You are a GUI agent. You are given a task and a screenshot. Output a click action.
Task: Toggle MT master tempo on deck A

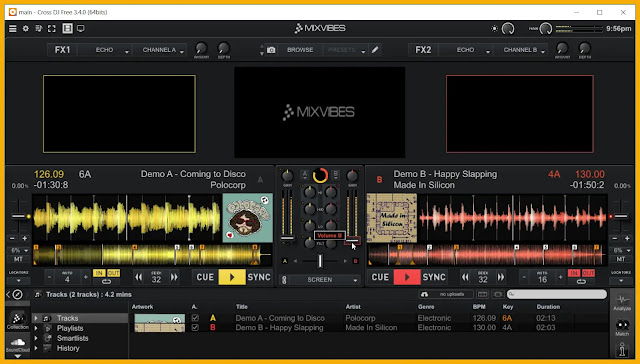click(x=18, y=260)
